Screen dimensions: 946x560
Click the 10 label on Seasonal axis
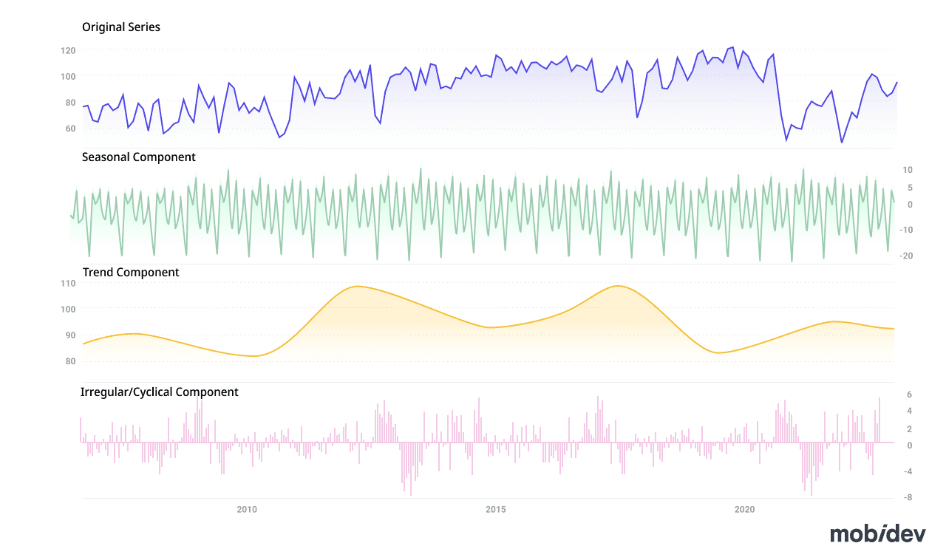(908, 171)
